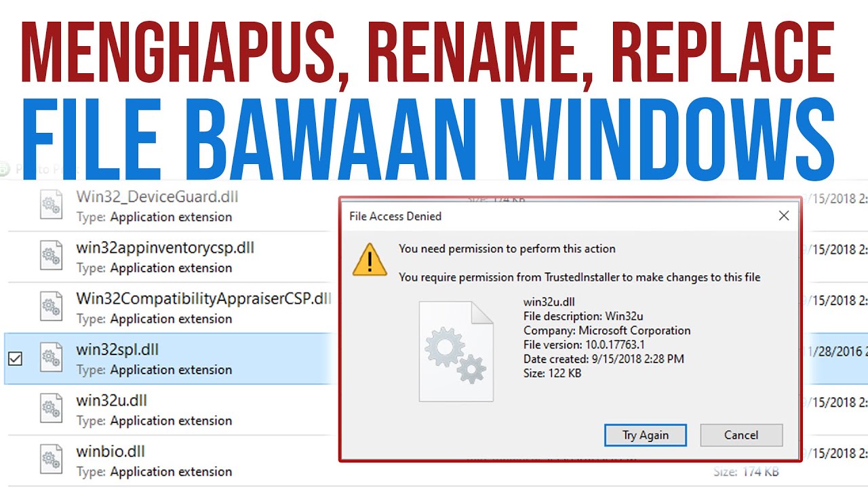Click the win32u.dll file icon in list
The height and width of the screenshot is (488, 868).
tap(52, 409)
